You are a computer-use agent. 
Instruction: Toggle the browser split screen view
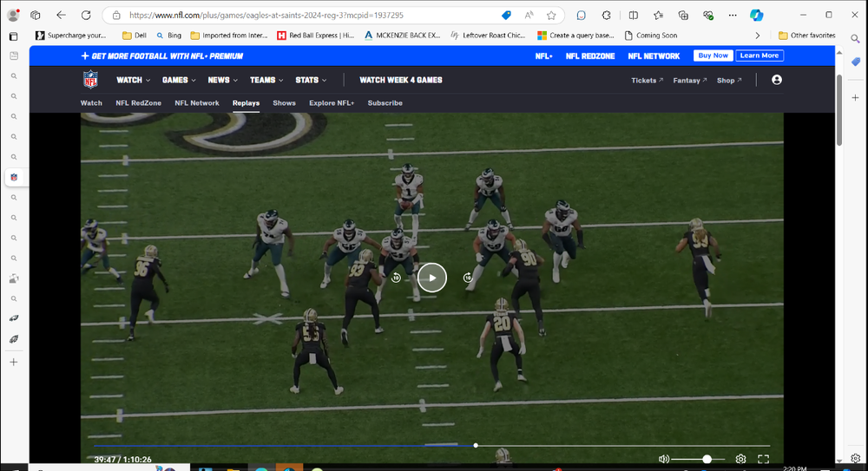[633, 16]
